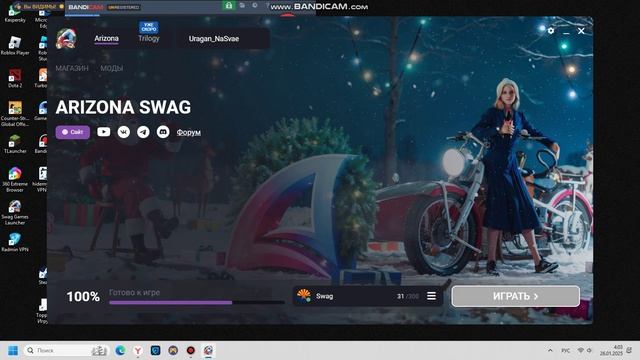The image size is (640, 360).
Task: Open the server list hamburger icon
Action: (x=431, y=296)
